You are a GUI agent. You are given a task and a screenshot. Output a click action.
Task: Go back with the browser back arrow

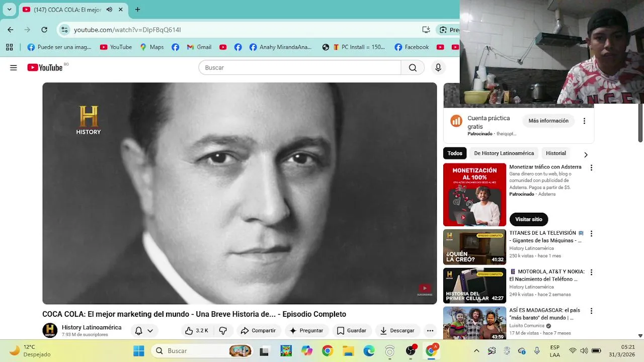(11, 30)
